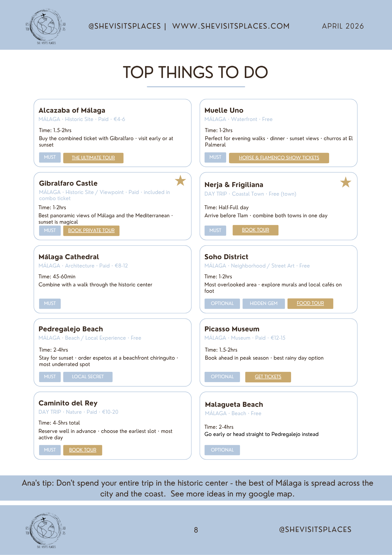This screenshot has height=555, width=392.
Task: Click the LOCAL SECRET tag on Pedregalejo Beach
Action: point(88,377)
